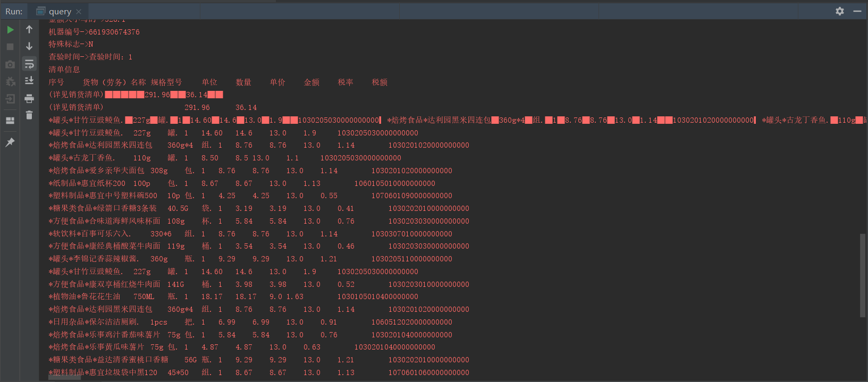
Task: Click the 税率 column header text
Action: [x=345, y=82]
